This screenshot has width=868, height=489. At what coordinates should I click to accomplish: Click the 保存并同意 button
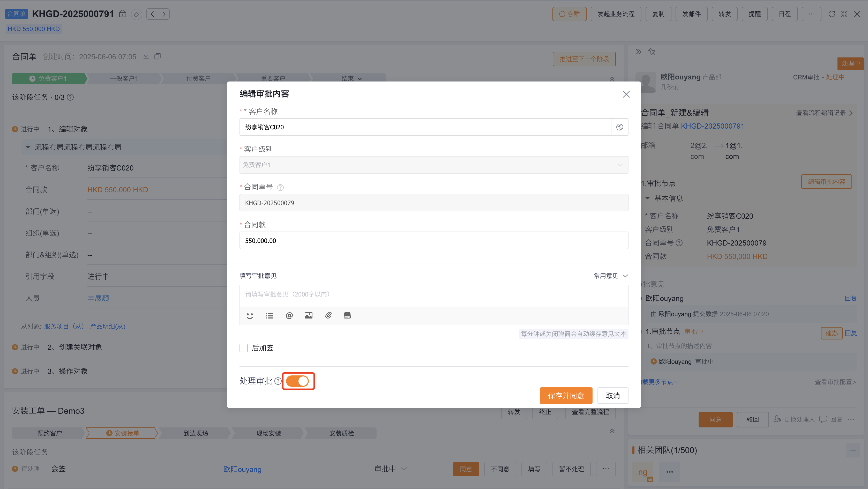(x=566, y=396)
